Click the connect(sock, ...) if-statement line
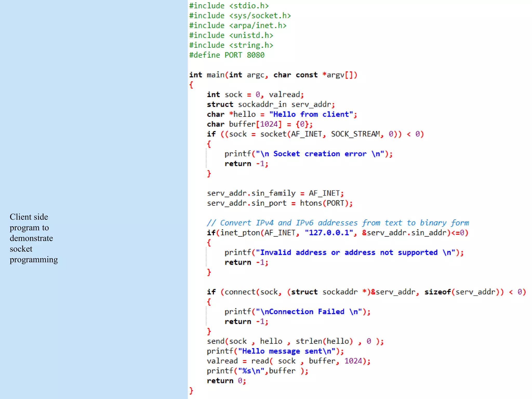The width and height of the screenshot is (532, 399). tap(367, 292)
